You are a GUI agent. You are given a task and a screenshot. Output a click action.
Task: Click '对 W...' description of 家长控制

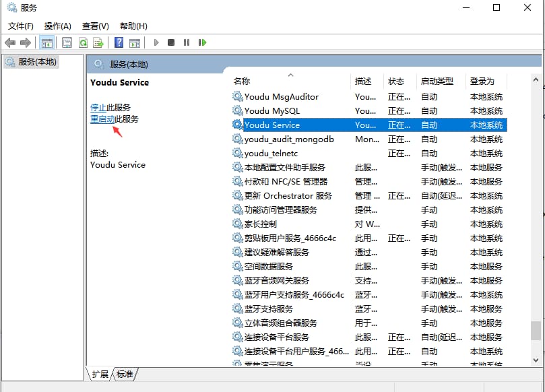click(x=367, y=224)
